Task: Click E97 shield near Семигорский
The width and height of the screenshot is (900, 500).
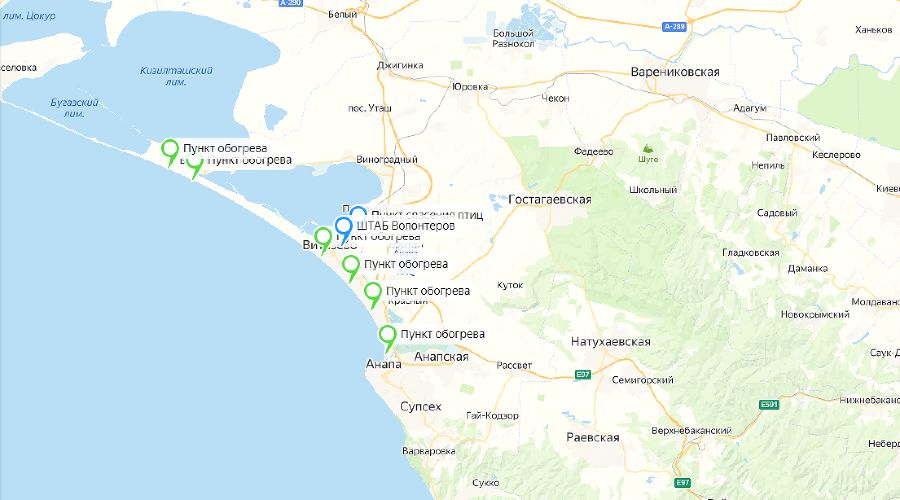Action: pos(583,375)
